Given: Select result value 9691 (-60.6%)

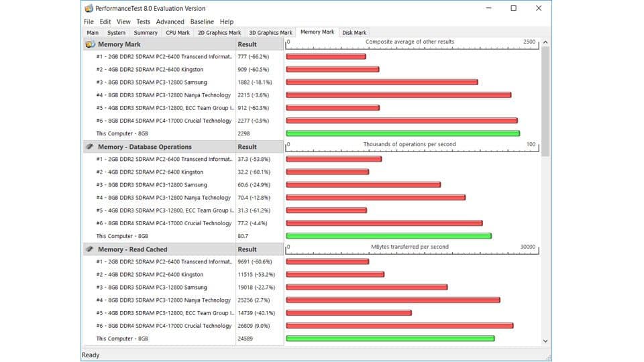Looking at the screenshot, I should coord(255,261).
